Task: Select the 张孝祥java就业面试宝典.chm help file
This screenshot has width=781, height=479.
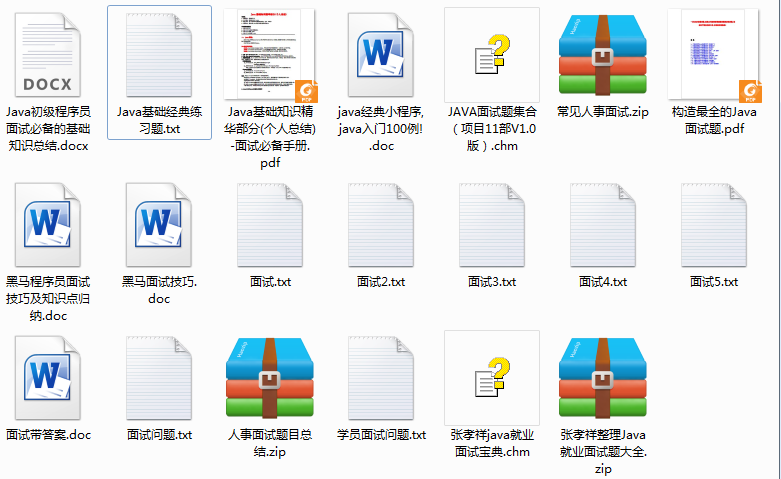Action: tap(492, 378)
